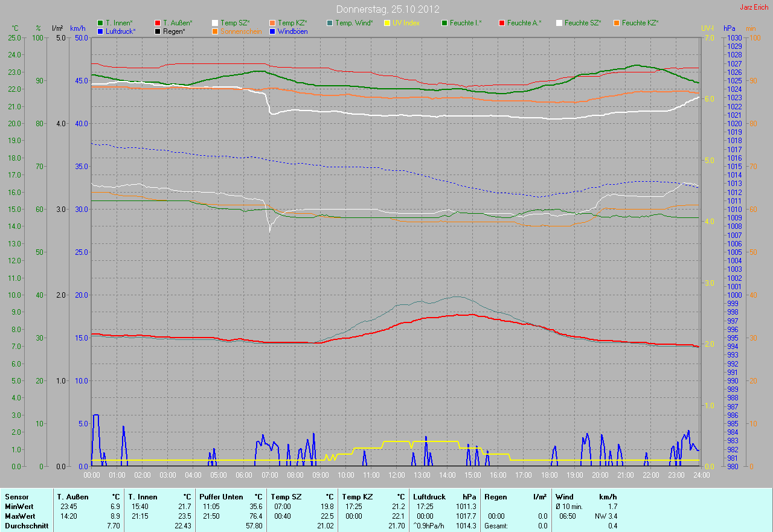The image size is (773, 532).
Task: Click the teal swatch beside Temp. Wind*
Action: click(x=330, y=23)
